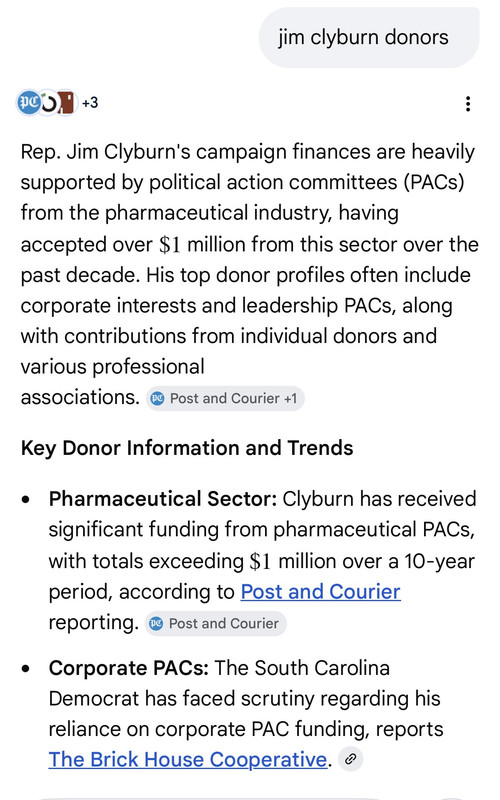Click the bullet dot before Pharmaceutical Sector
The width and height of the screenshot is (500, 800).
[26, 499]
